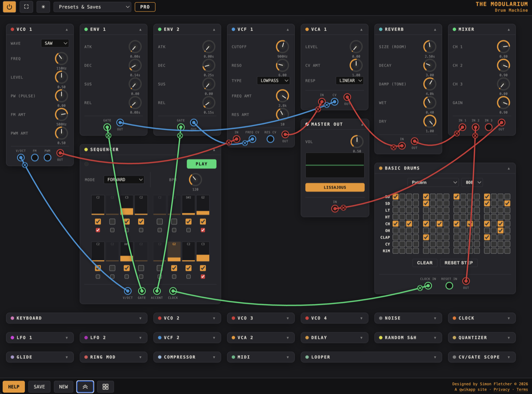Click the oscilloscope display in Master Out
The height and width of the screenshot is (394, 532).
click(x=335, y=165)
